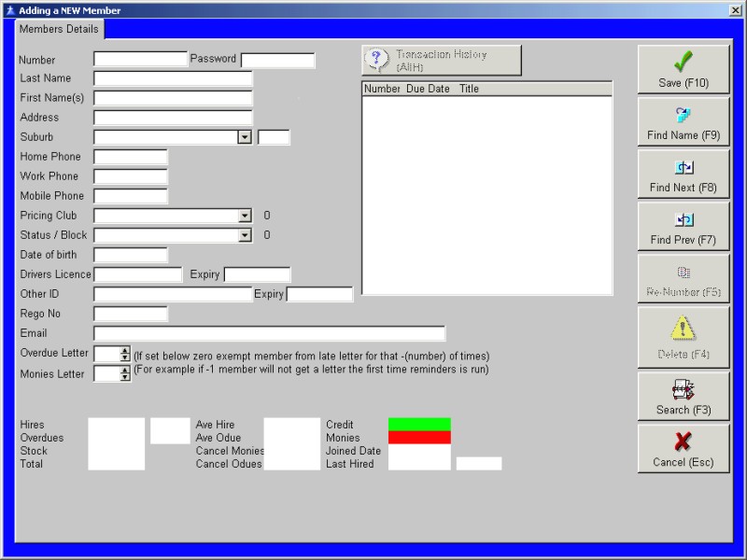Expand the Pricing Club dropdown
747x560 pixels.
pos(245,216)
